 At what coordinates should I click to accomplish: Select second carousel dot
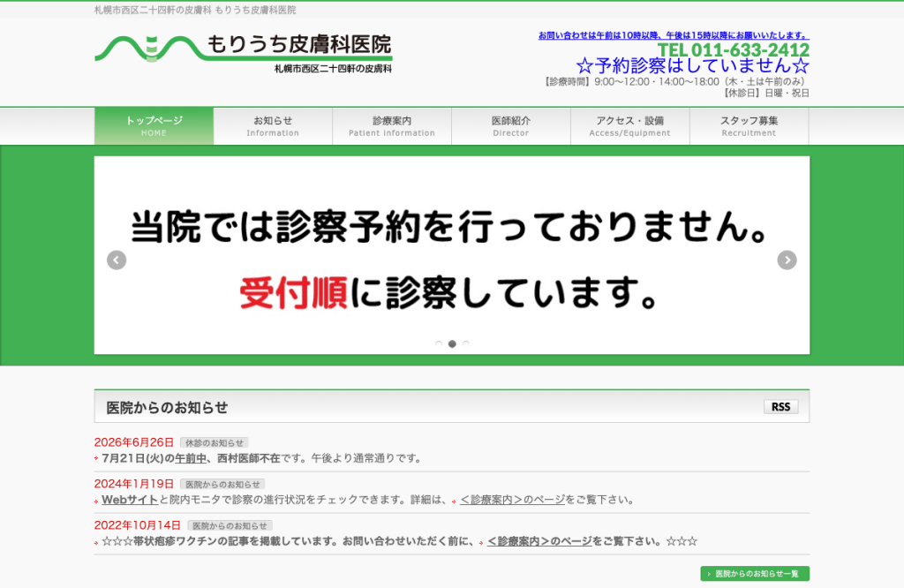452,343
